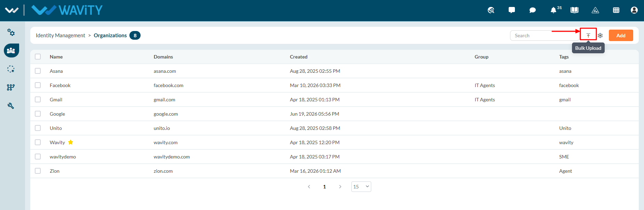Open the small W menu icon top-left

pyautogui.click(x=11, y=10)
